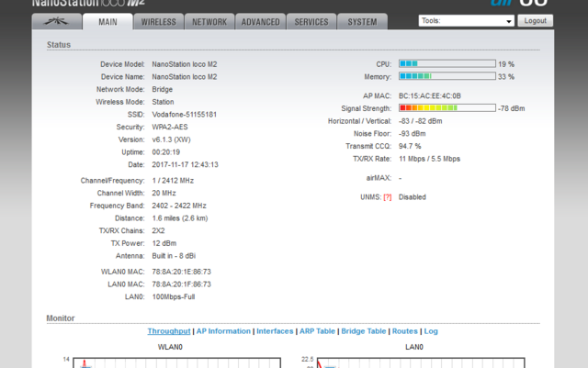Open the UNMS help [?] link
Viewport: 588px width, 368px height.
[x=388, y=197]
